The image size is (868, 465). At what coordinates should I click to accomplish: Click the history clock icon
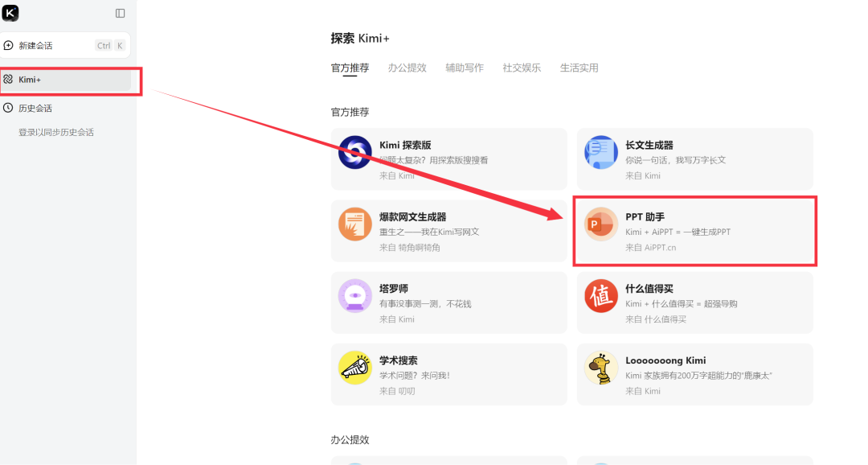click(x=8, y=108)
